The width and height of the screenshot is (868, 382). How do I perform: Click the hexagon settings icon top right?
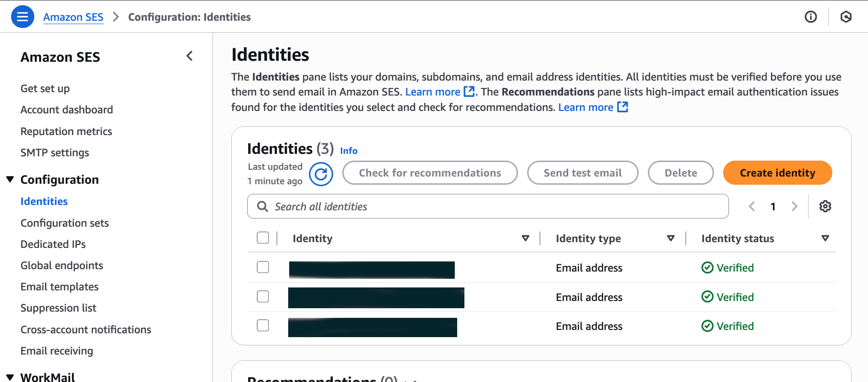[846, 17]
